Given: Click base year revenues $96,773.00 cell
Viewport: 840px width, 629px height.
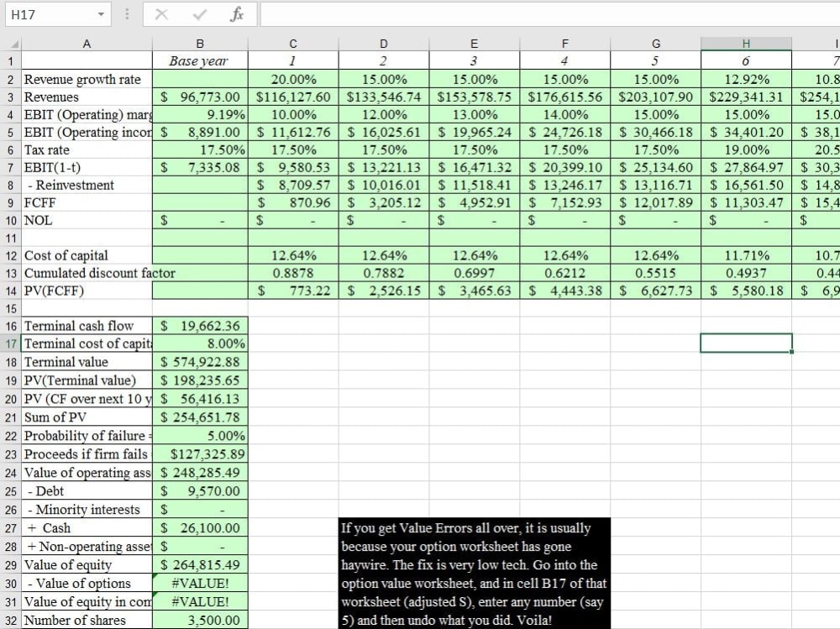Looking at the screenshot, I should coord(200,97).
